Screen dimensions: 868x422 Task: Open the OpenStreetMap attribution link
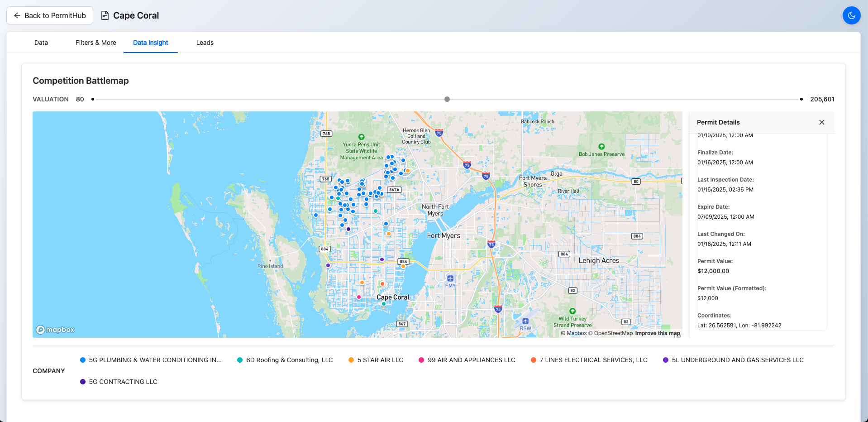pyautogui.click(x=610, y=333)
